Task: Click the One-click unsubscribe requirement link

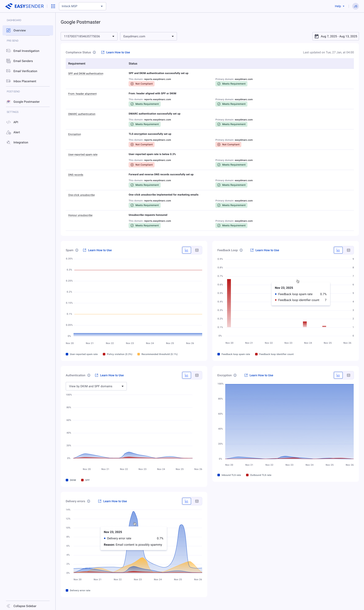Action: tap(82, 195)
